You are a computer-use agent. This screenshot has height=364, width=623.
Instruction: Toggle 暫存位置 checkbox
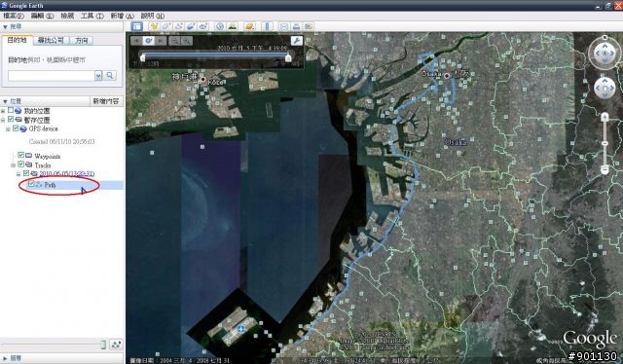11,119
